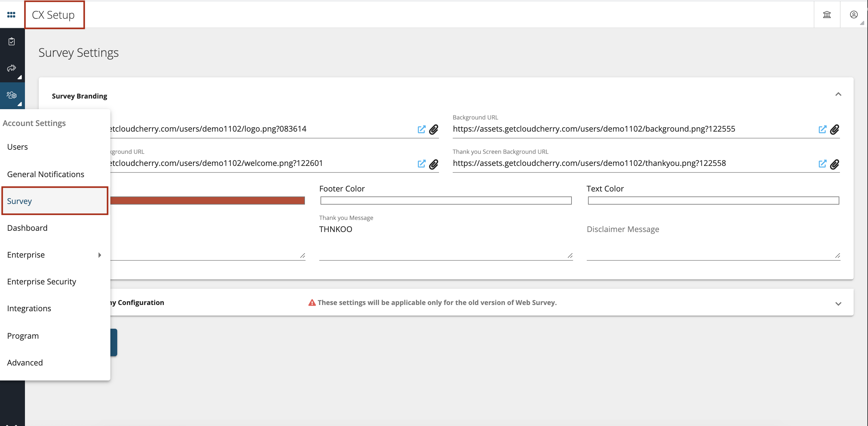The image size is (868, 426).
Task: Click the Footer Color swatch field
Action: (446, 199)
